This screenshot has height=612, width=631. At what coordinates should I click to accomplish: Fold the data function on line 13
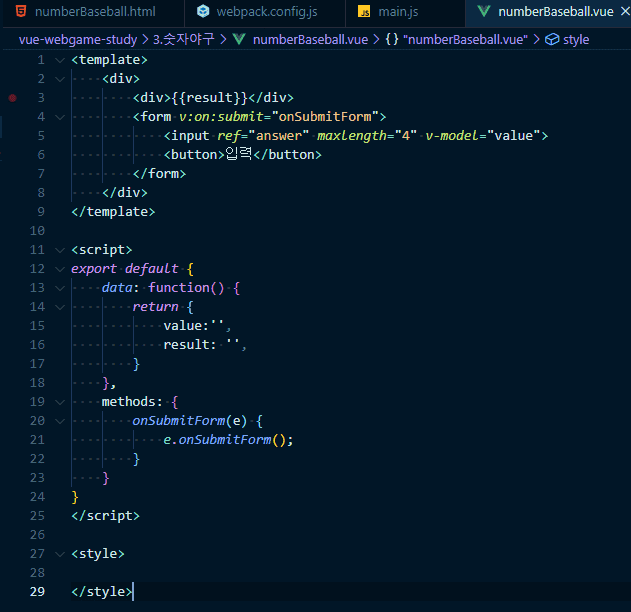pos(60,288)
